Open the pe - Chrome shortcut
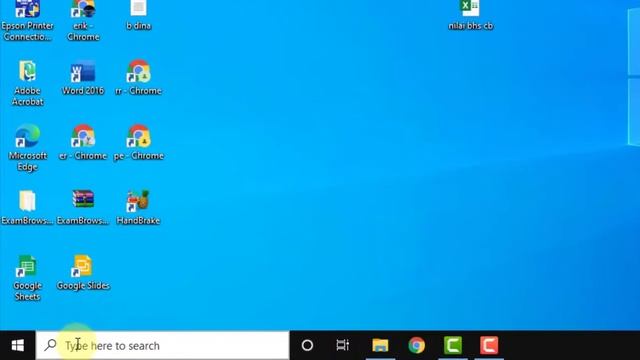Screen dimensions: 640x360 (138, 143)
